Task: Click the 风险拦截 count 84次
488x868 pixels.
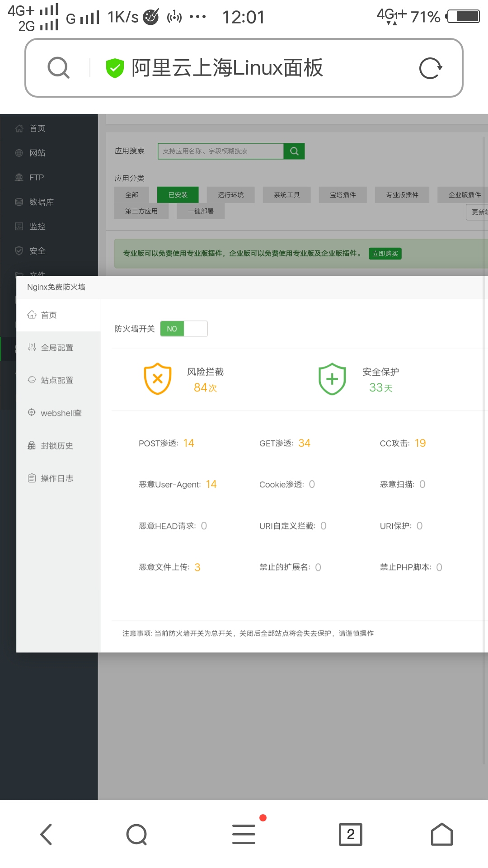Action: pos(205,387)
